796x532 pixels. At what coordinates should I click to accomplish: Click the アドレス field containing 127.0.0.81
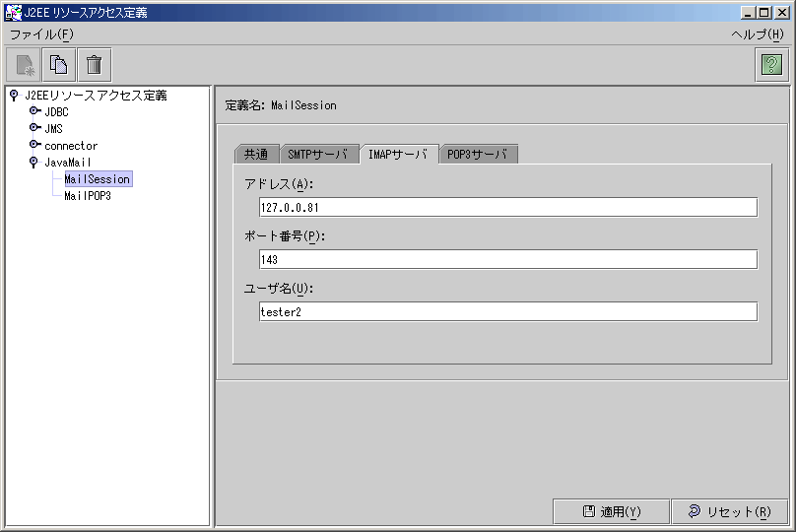(508, 207)
